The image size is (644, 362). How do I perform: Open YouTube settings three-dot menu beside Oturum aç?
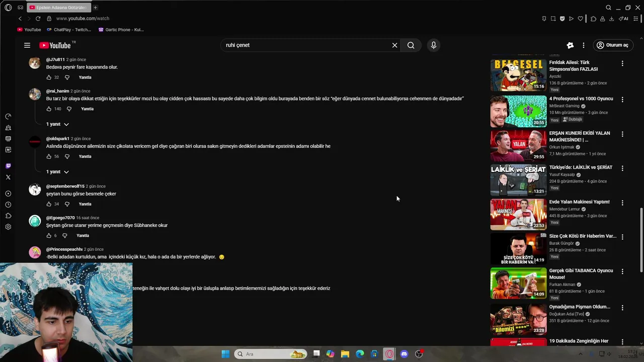(584, 45)
